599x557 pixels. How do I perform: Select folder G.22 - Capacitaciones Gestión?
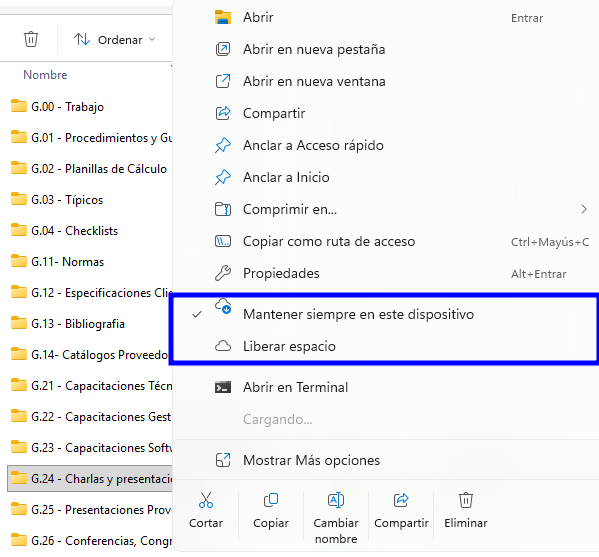pos(91,416)
